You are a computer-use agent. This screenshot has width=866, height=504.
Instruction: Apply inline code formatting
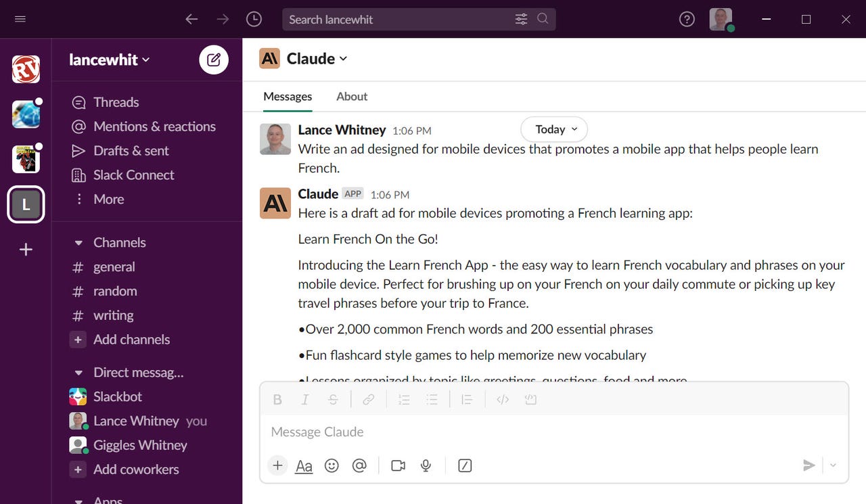pos(503,400)
